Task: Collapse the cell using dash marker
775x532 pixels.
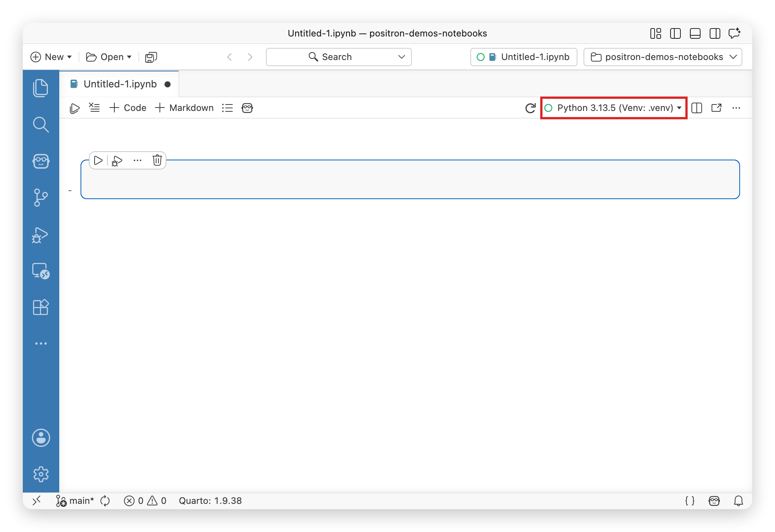Action: click(70, 190)
